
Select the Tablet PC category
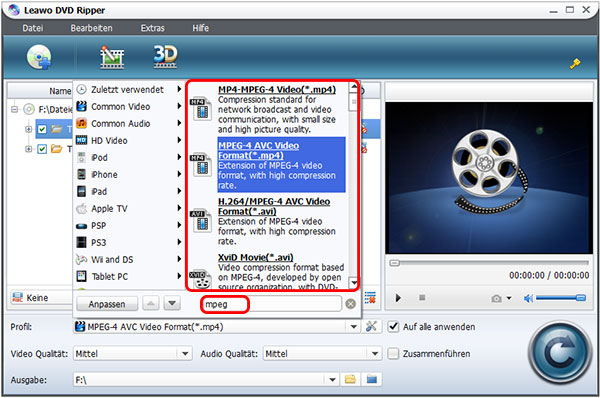pos(129,276)
